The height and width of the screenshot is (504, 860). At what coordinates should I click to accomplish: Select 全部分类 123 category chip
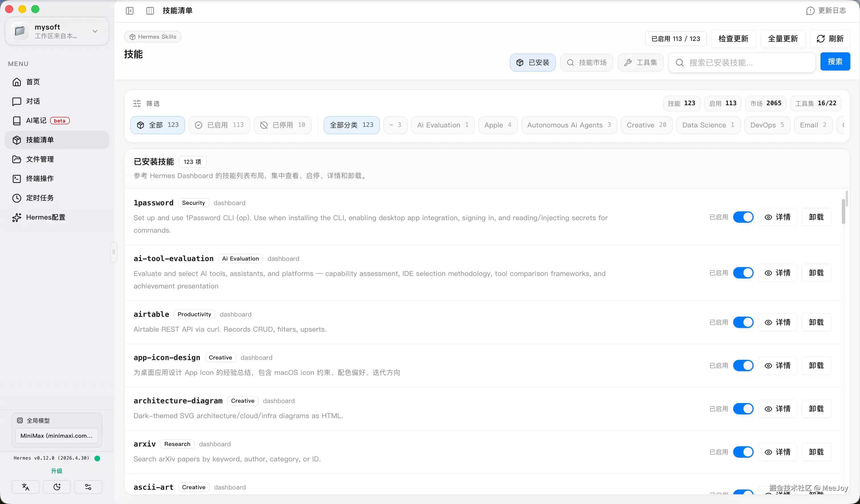tap(352, 125)
